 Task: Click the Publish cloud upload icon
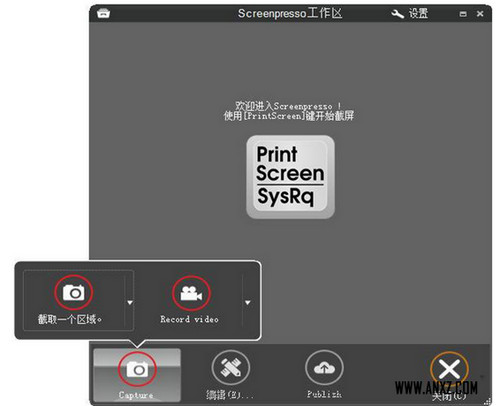coord(324,368)
